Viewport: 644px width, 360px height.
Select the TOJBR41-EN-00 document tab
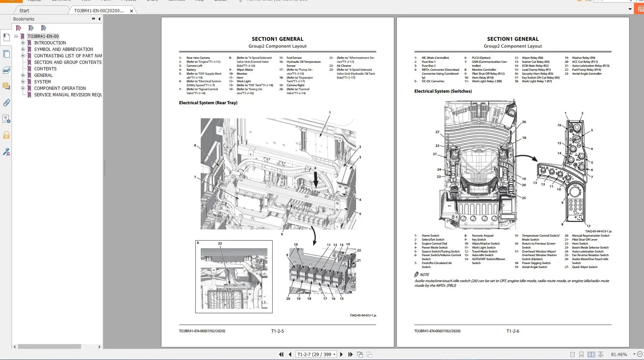coord(99,10)
